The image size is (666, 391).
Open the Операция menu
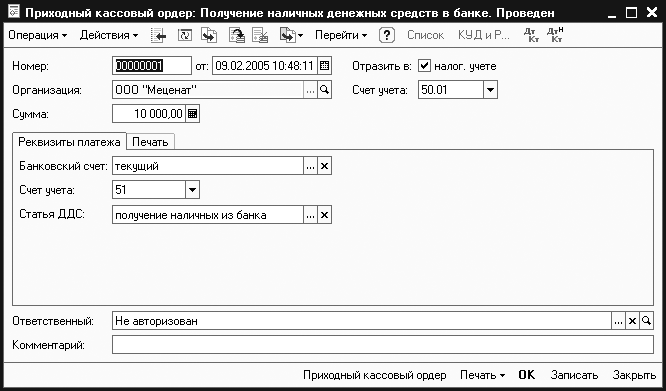(x=37, y=35)
